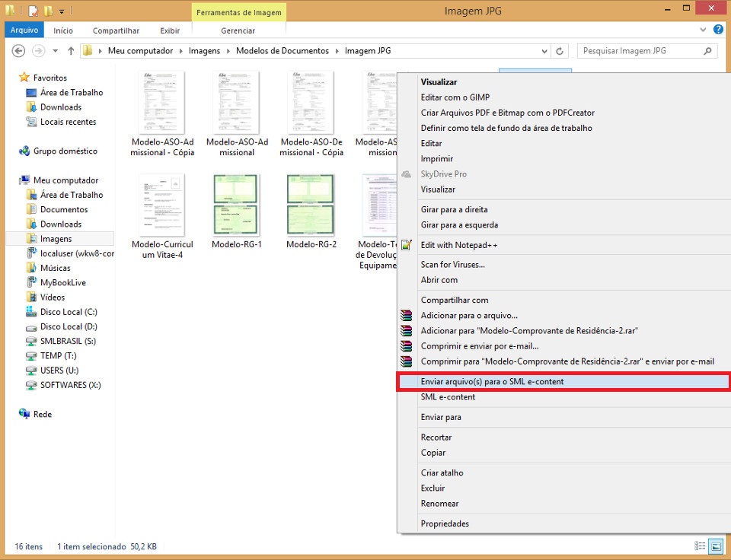The height and width of the screenshot is (560, 731).
Task: Switch to large thumbnails view in status bar
Action: (x=715, y=546)
